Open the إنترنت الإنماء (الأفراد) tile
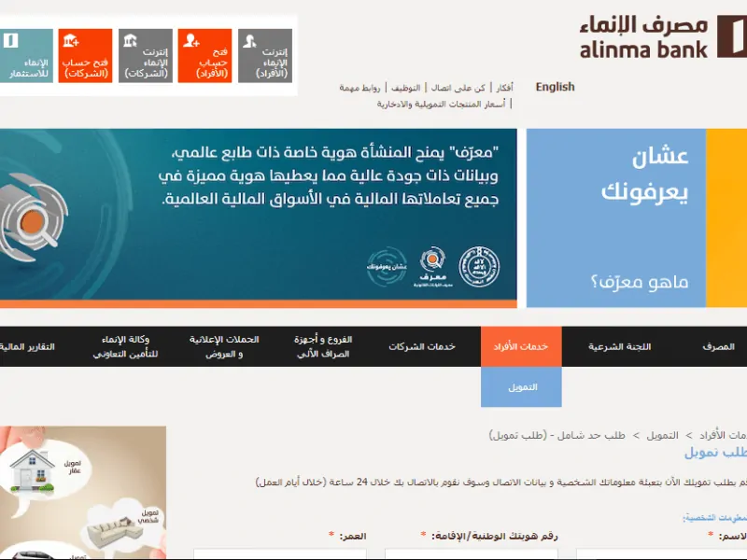This screenshot has height=560, width=747. 265,56
